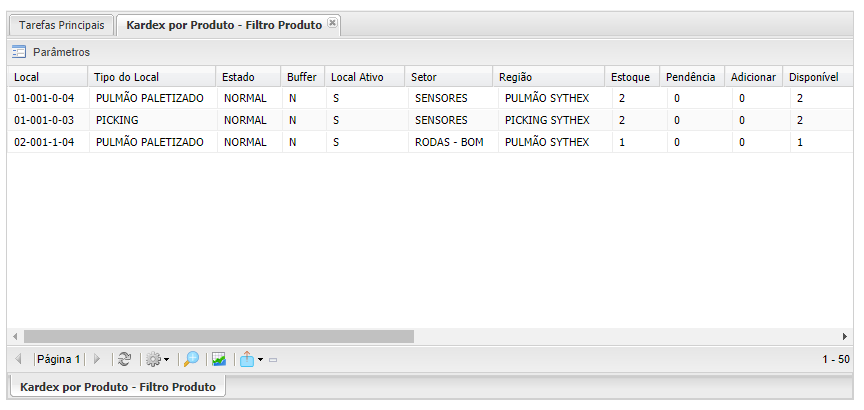
Task: Click the refresh grid icon
Action: coord(124,359)
